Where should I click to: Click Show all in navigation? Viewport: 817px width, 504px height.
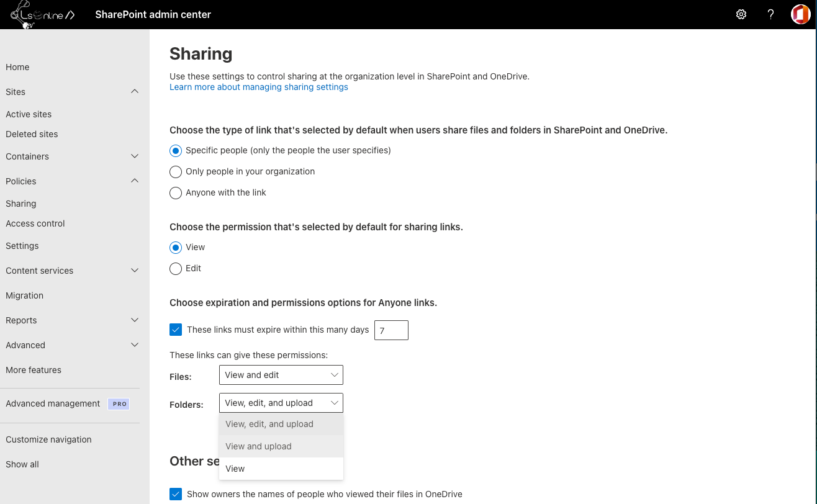tap(22, 464)
